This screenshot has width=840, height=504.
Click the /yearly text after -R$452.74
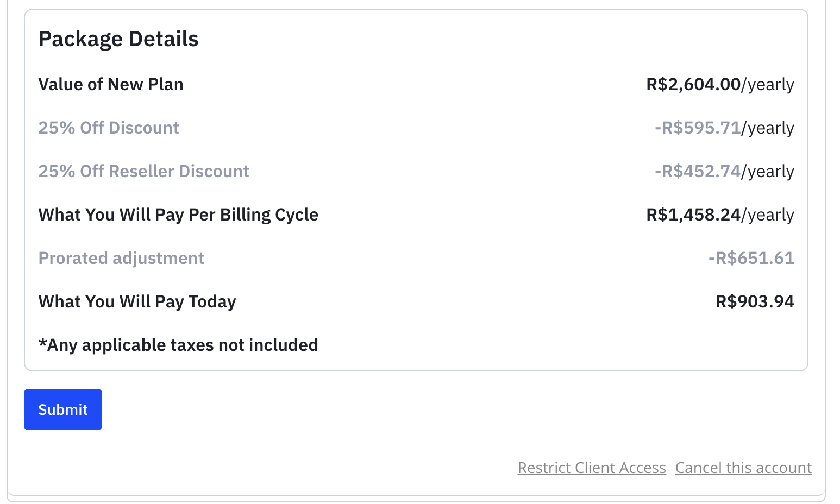point(768,172)
